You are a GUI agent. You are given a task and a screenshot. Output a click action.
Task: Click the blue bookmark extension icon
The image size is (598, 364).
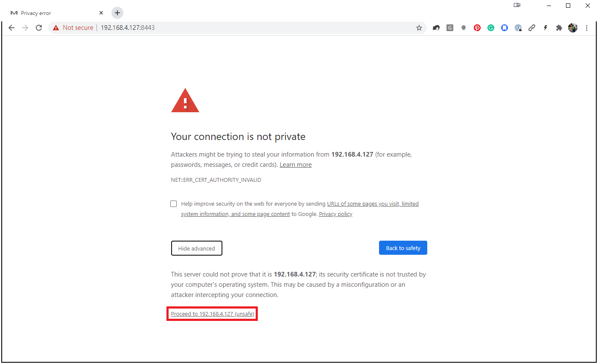(505, 28)
